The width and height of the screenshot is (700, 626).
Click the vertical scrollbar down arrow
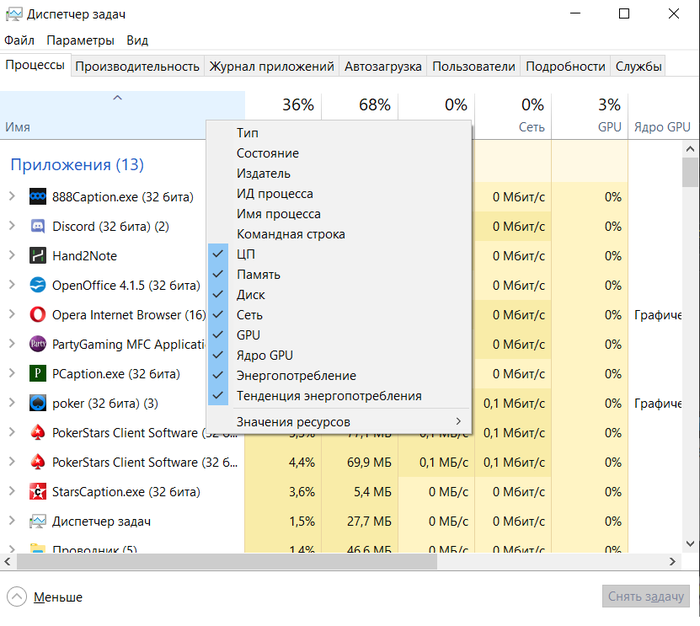pos(690,543)
